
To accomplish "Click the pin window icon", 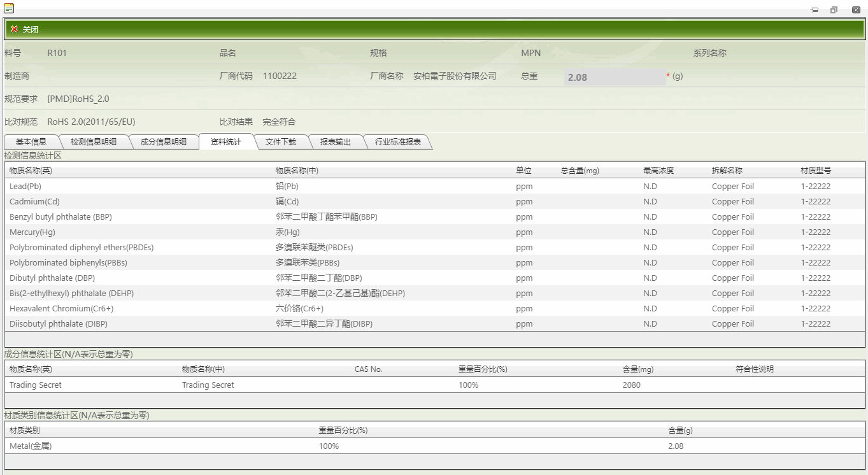I will pos(815,10).
